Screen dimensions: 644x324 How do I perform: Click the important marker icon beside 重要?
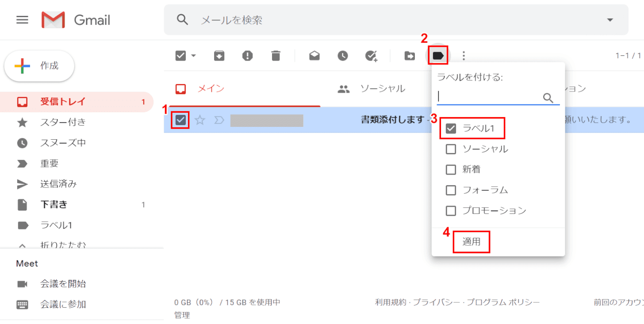[22, 164]
